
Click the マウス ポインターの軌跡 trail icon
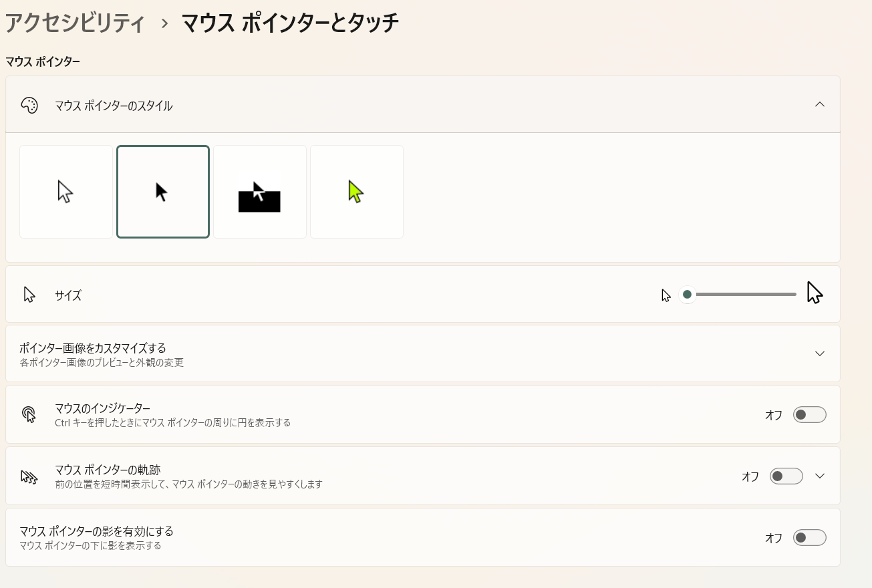pos(29,476)
